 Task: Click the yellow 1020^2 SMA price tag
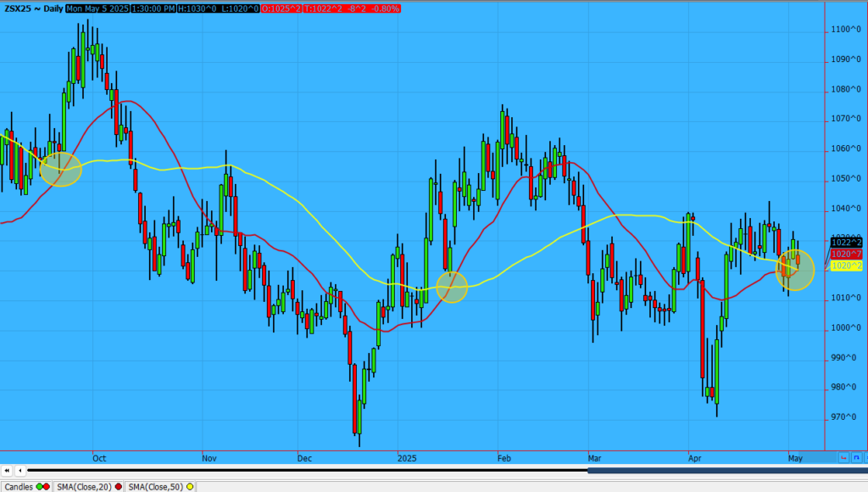coord(846,266)
